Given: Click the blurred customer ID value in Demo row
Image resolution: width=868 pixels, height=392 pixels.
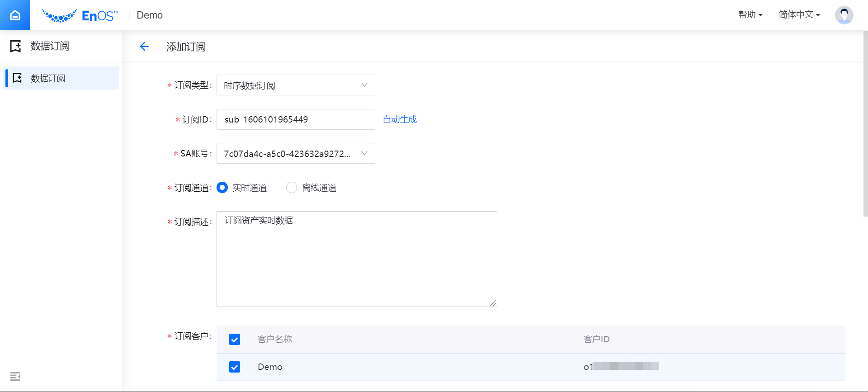Looking at the screenshot, I should click(x=621, y=366).
